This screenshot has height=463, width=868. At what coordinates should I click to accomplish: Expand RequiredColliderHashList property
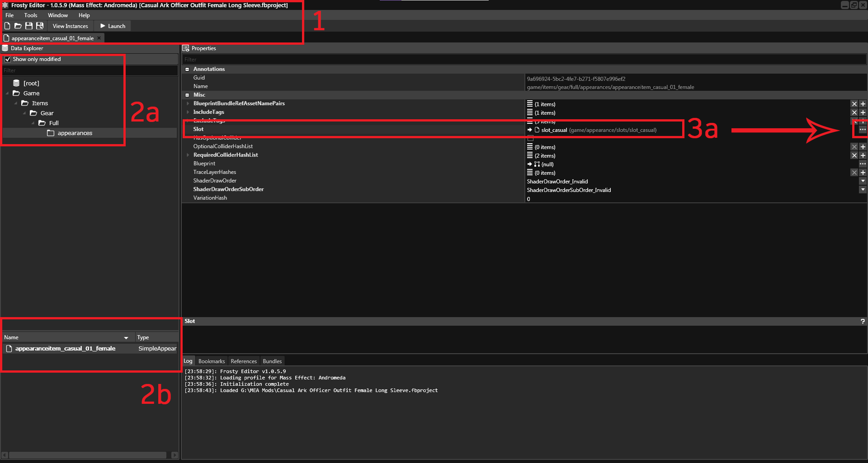pyautogui.click(x=188, y=155)
